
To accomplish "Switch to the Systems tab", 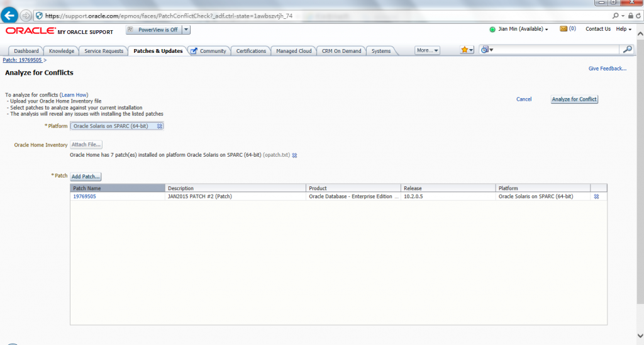I will click(381, 51).
